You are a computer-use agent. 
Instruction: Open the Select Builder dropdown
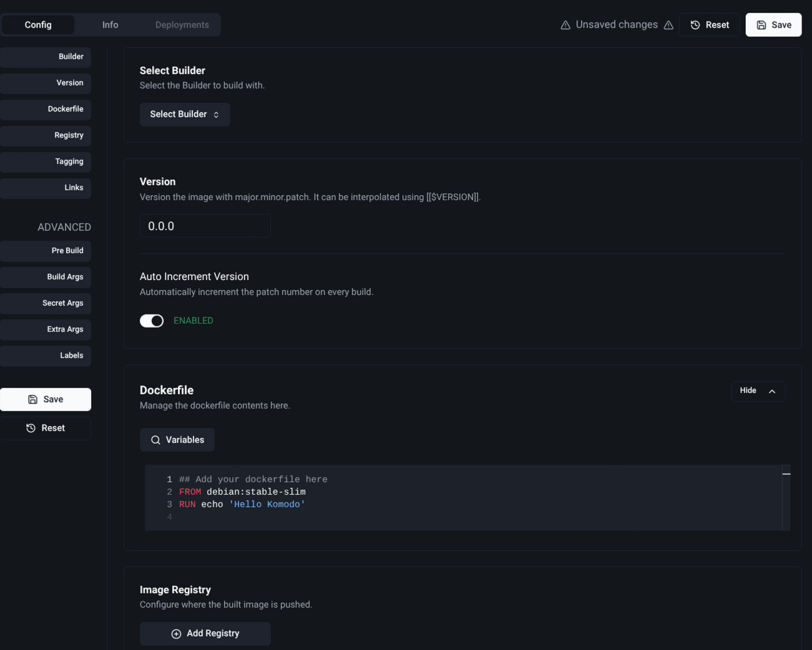tap(185, 114)
